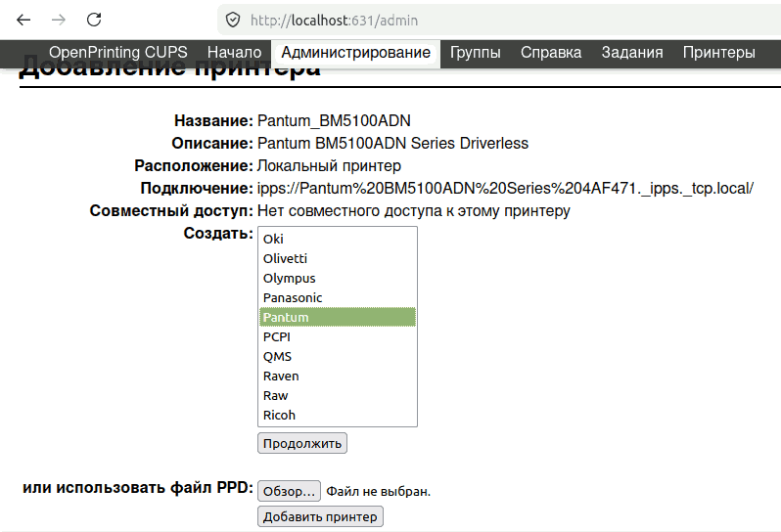Click the Файл не выбран label
This screenshot has height=532, width=781.
[x=378, y=492]
